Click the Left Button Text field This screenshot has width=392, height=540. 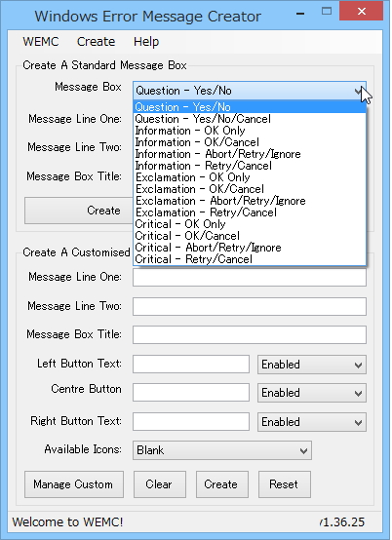191,365
